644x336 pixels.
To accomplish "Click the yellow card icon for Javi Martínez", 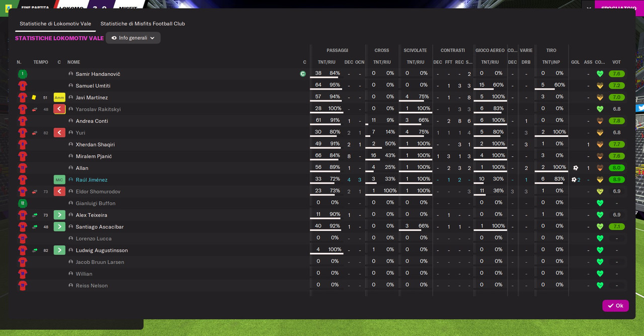I will (x=34, y=97).
